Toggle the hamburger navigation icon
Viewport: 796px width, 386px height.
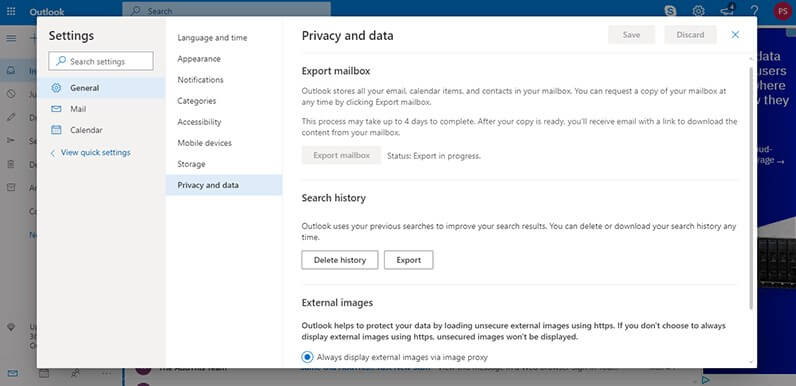(11, 38)
